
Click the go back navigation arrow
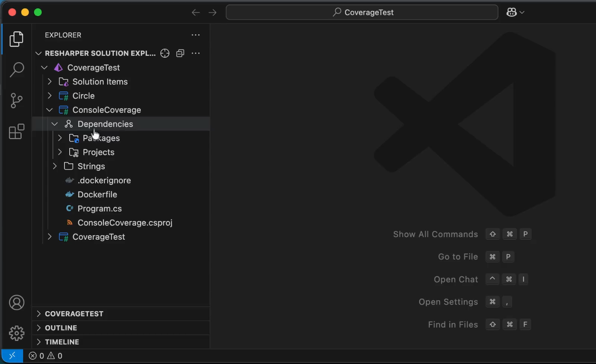click(196, 12)
